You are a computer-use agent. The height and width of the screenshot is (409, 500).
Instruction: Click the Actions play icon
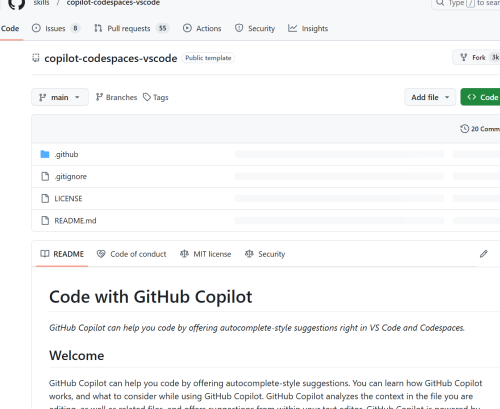[187, 28]
